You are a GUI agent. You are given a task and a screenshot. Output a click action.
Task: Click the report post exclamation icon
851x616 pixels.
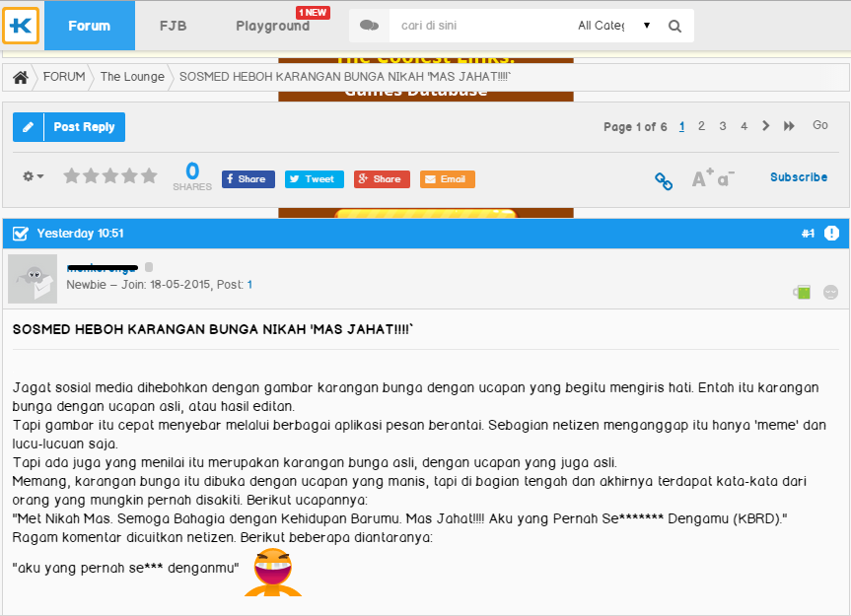click(x=831, y=234)
